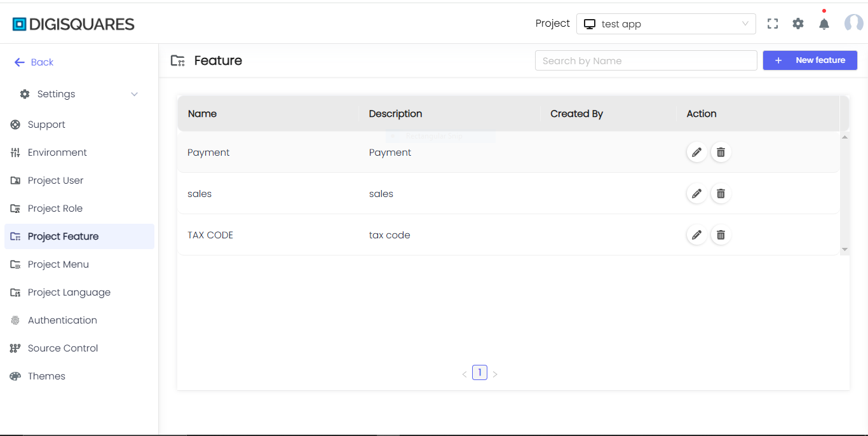Click the Project Menu folder icon

coord(15,264)
